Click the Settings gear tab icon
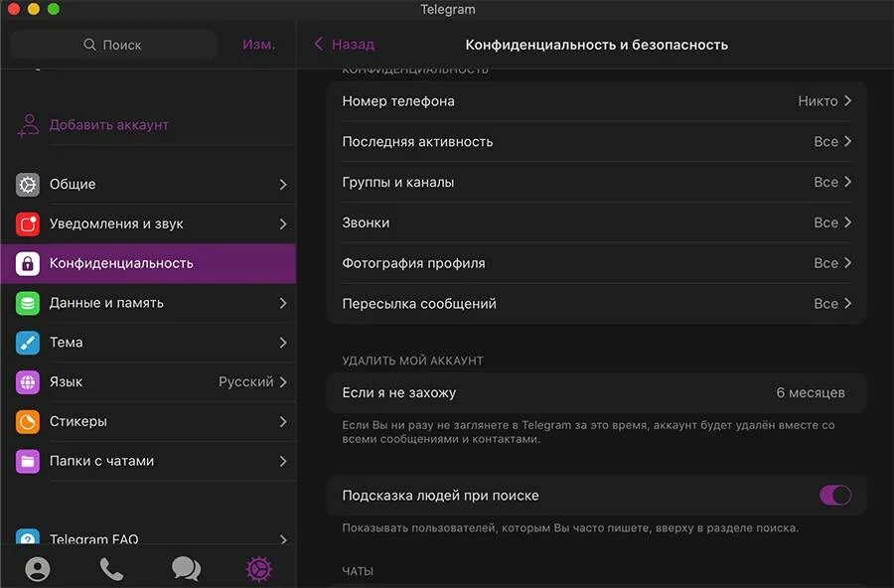Image resolution: width=894 pixels, height=588 pixels. pos(258,569)
